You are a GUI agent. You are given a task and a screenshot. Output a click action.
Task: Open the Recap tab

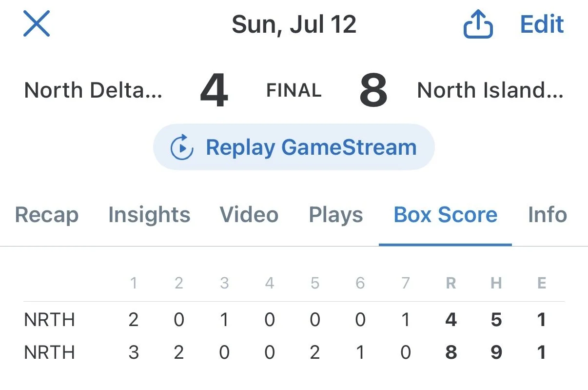(x=47, y=215)
